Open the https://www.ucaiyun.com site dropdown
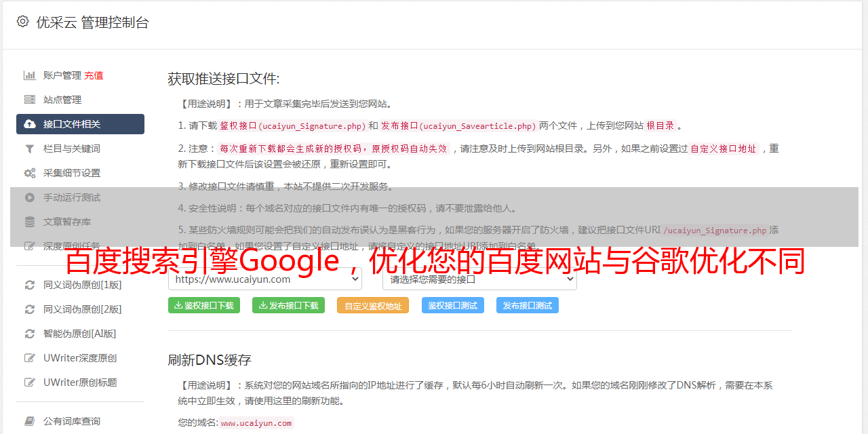 265,279
